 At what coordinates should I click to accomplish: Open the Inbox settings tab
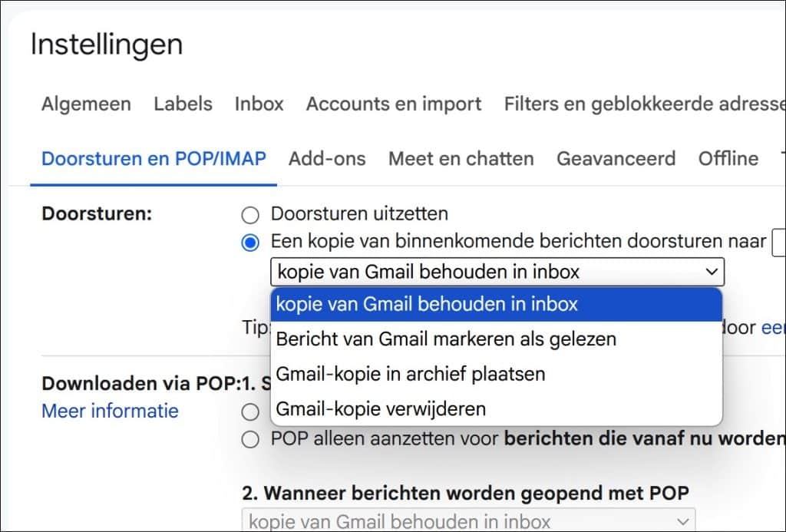coord(259,104)
